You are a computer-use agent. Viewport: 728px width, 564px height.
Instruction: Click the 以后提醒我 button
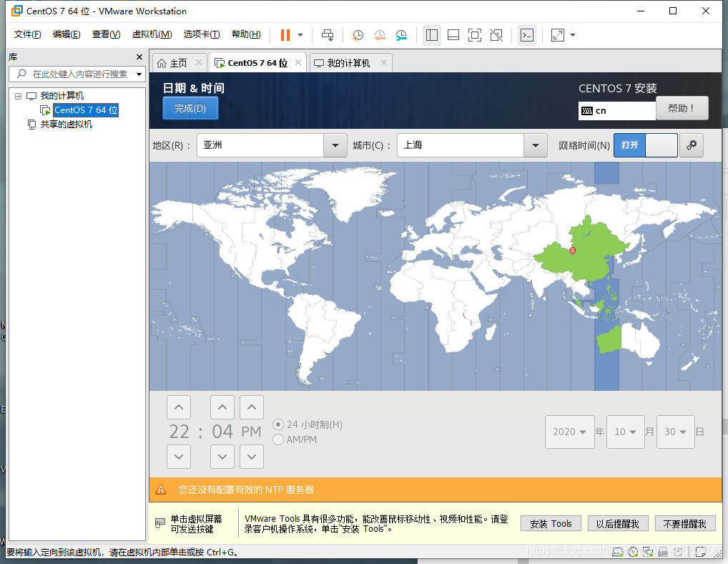(617, 524)
